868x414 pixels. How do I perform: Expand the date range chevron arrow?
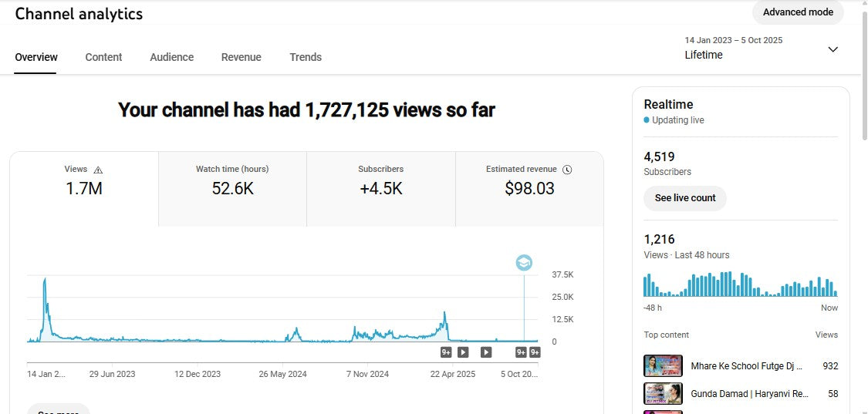(x=833, y=49)
